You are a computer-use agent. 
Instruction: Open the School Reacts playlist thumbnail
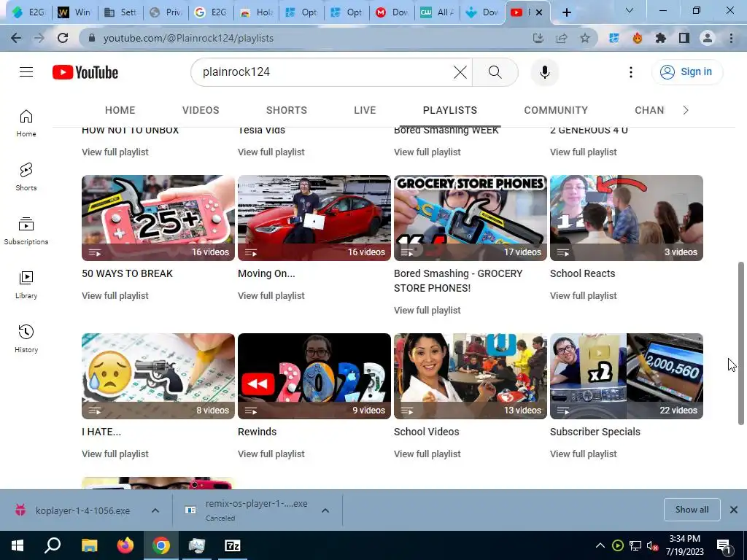[627, 217]
